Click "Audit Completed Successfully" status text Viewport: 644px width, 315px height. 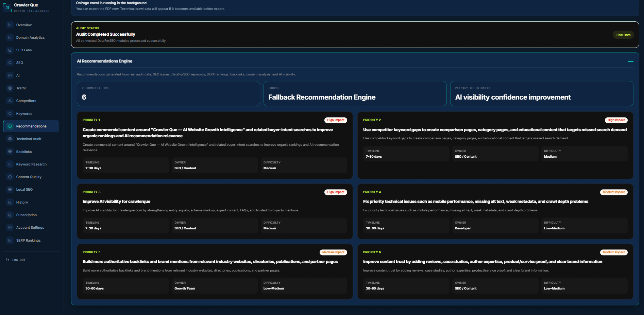click(105, 34)
